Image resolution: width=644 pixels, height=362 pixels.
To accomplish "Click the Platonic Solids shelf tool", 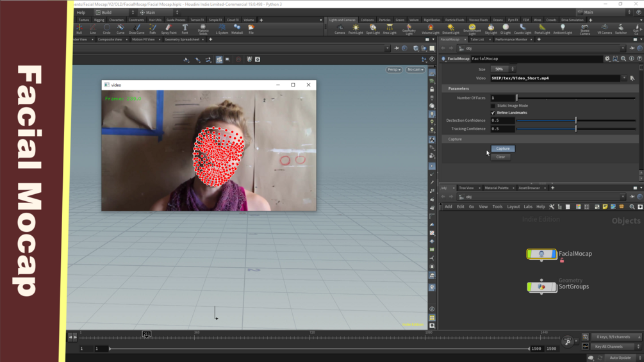I will (x=202, y=29).
